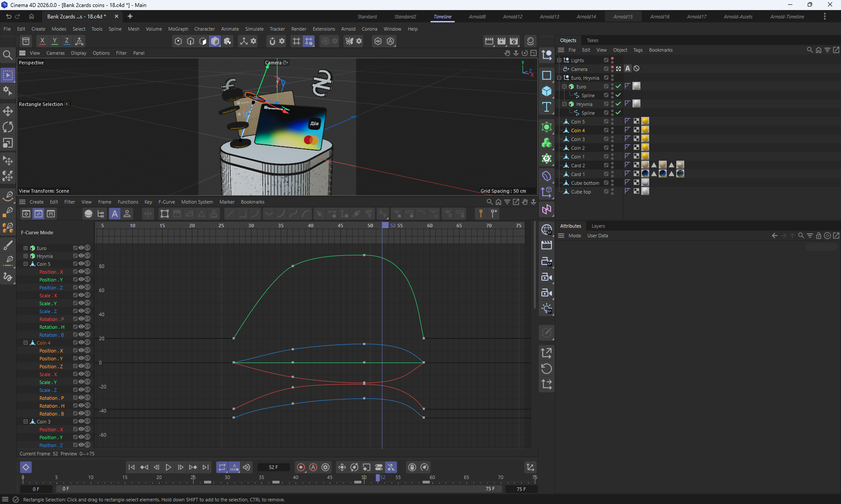This screenshot has height=504, width=841.
Task: Select the Scale tool in left toolbar
Action: coord(8,143)
